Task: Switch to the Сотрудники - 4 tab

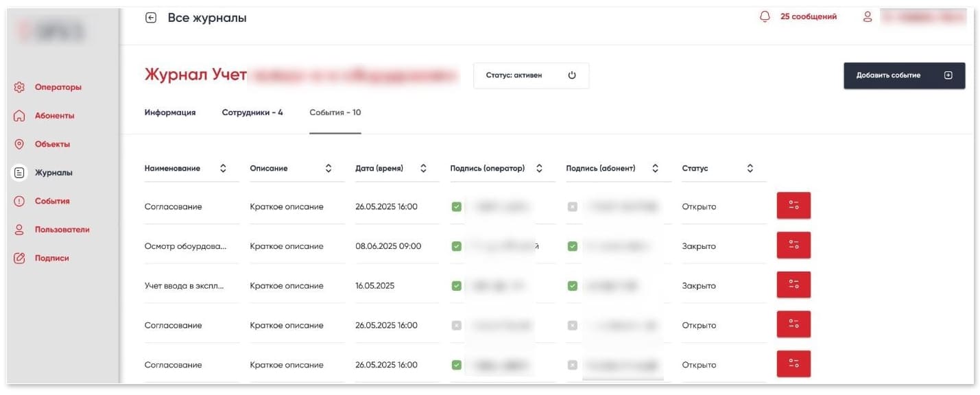Action: coord(252,112)
